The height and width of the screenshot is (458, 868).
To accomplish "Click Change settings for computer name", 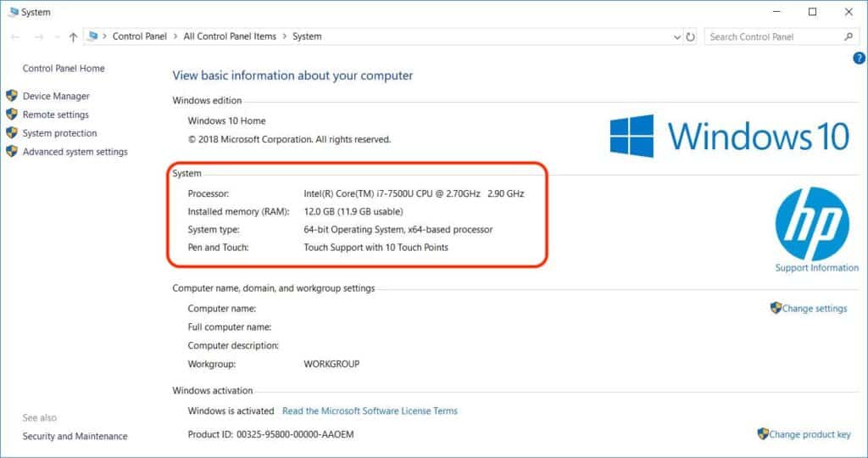I will coord(815,309).
